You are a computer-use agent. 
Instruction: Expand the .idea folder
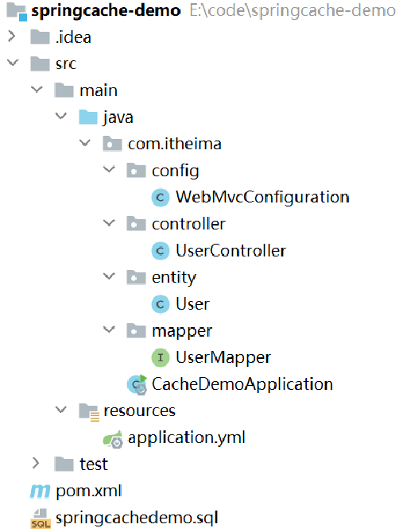click(x=12, y=36)
